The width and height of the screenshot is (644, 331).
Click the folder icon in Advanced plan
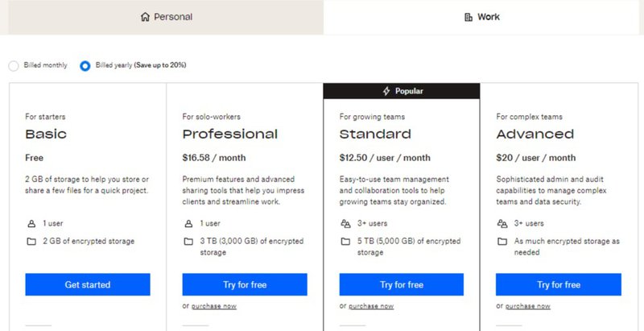(502, 241)
